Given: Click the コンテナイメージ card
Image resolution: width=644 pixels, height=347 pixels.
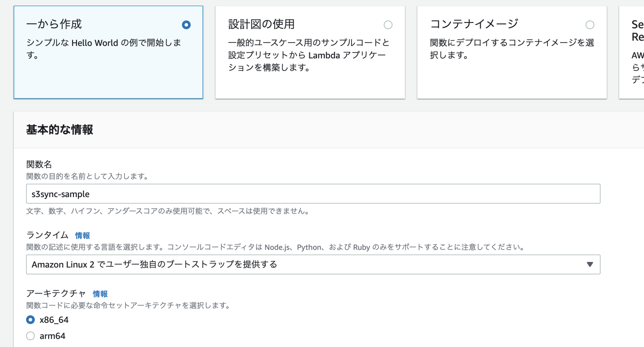Looking at the screenshot, I should point(512,52).
